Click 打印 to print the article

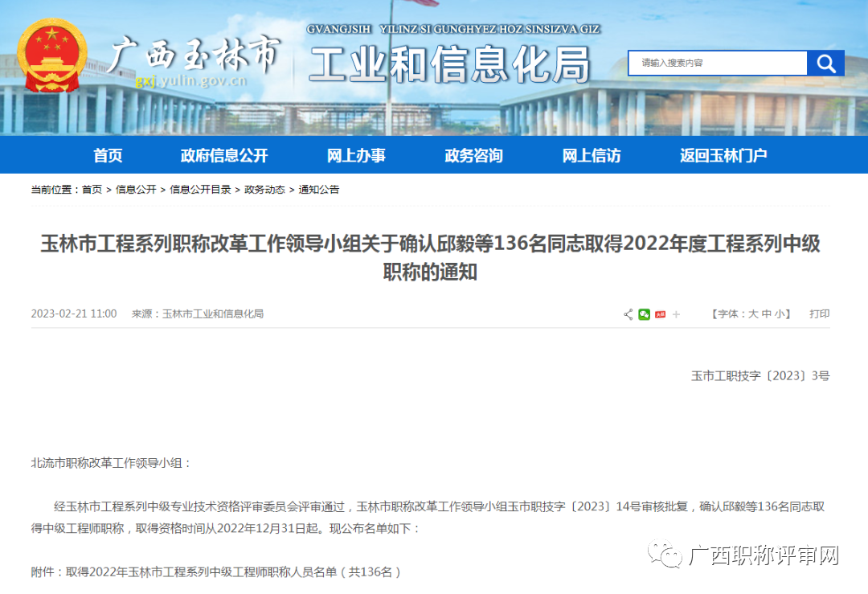819,314
